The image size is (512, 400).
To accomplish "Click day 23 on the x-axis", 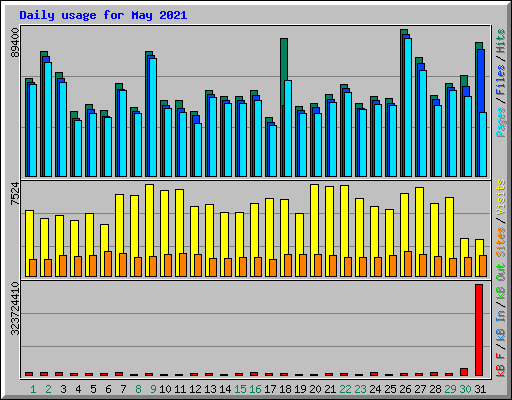I will pyautogui.click(x=360, y=389).
